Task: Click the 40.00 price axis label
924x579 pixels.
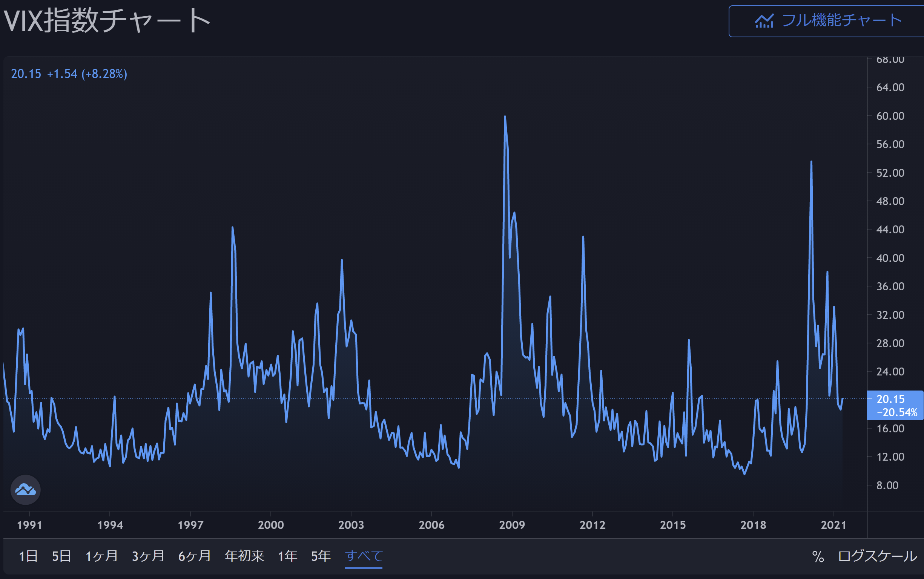Action: pos(890,258)
